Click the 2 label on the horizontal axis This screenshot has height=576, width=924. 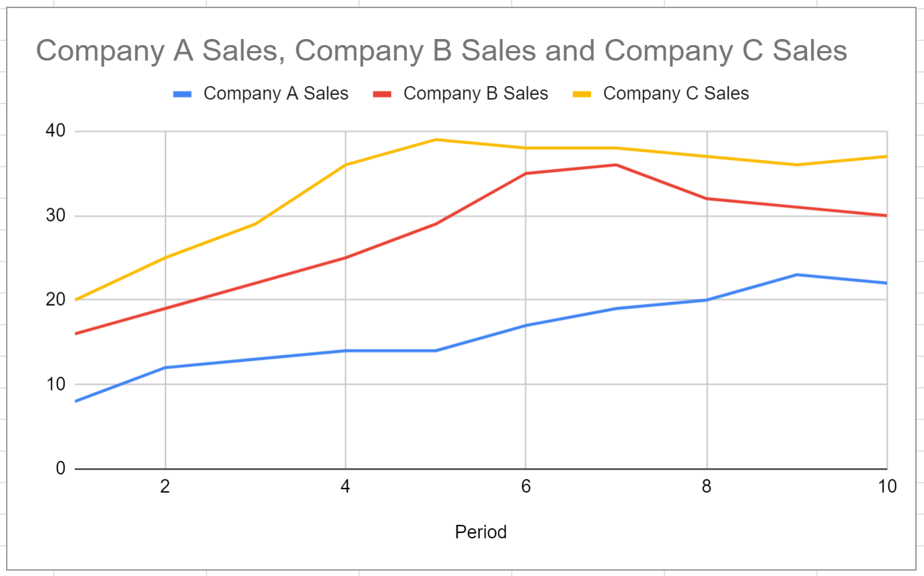click(x=165, y=487)
